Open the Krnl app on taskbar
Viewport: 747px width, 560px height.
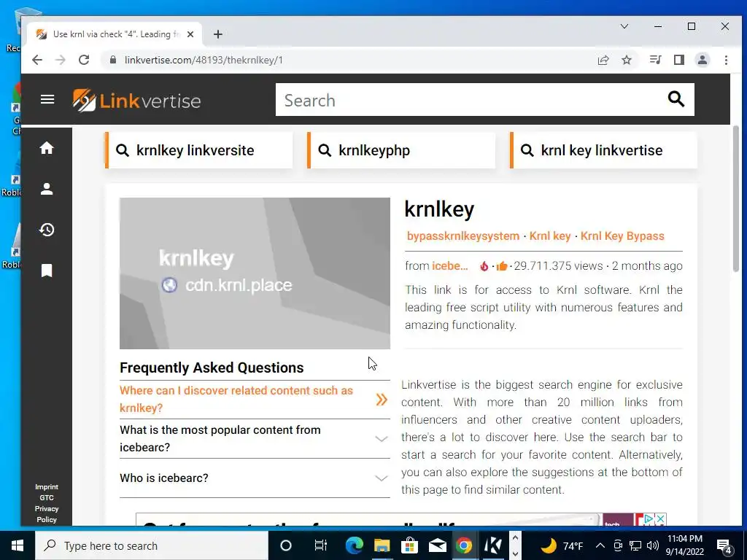[492, 545]
